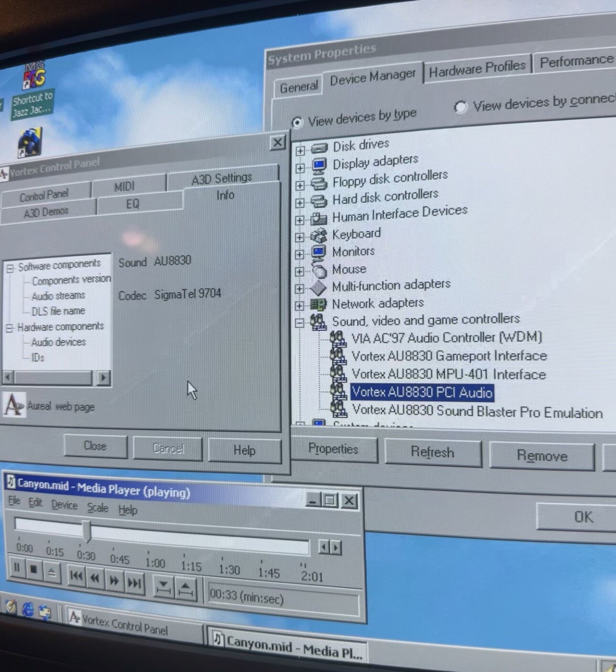Click the Remove button in Device Manager
This screenshot has width=616, height=672.
542,456
